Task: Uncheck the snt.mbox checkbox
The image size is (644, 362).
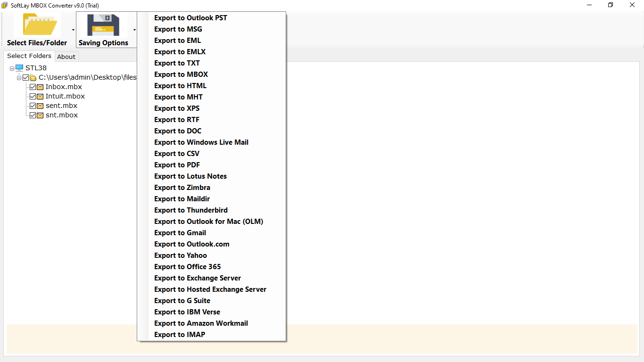Action: click(x=33, y=115)
